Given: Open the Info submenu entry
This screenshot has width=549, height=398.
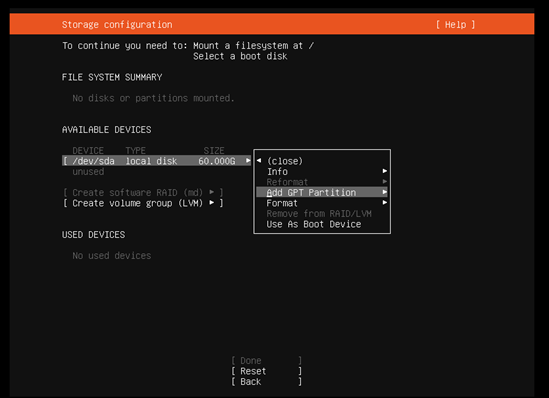Looking at the screenshot, I should (x=322, y=171).
